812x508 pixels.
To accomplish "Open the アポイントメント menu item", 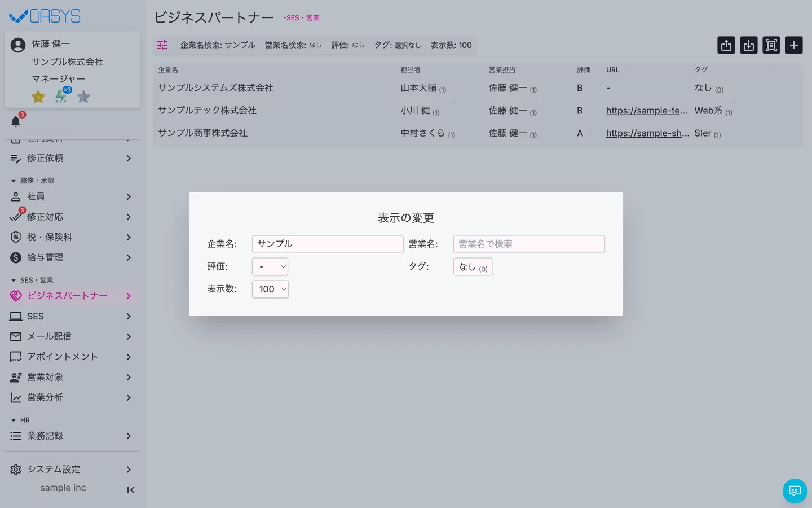I will [72, 357].
